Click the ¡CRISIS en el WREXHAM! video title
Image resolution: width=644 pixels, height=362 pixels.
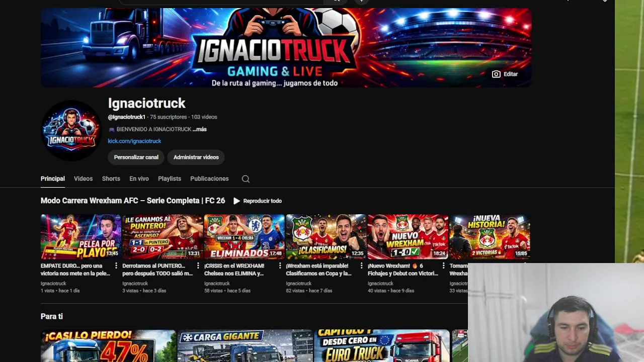tap(234, 269)
